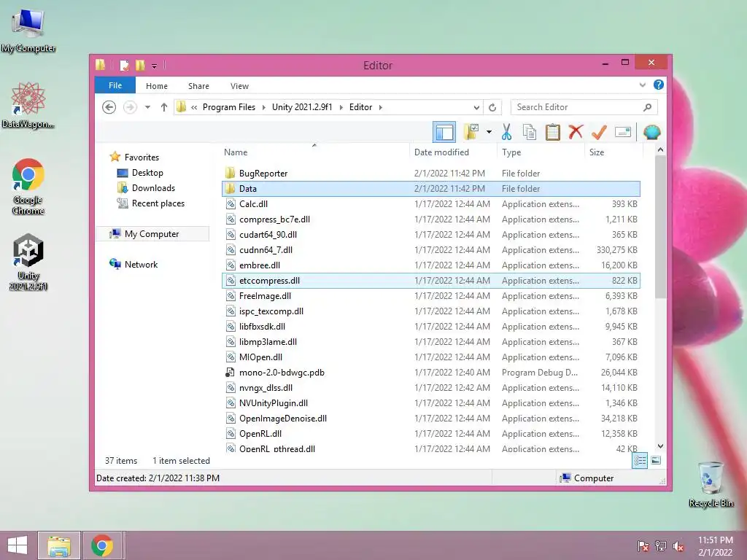Click the Properties quick access icon in title bar
The width and height of the screenshot is (747, 560).
pyautogui.click(x=124, y=65)
